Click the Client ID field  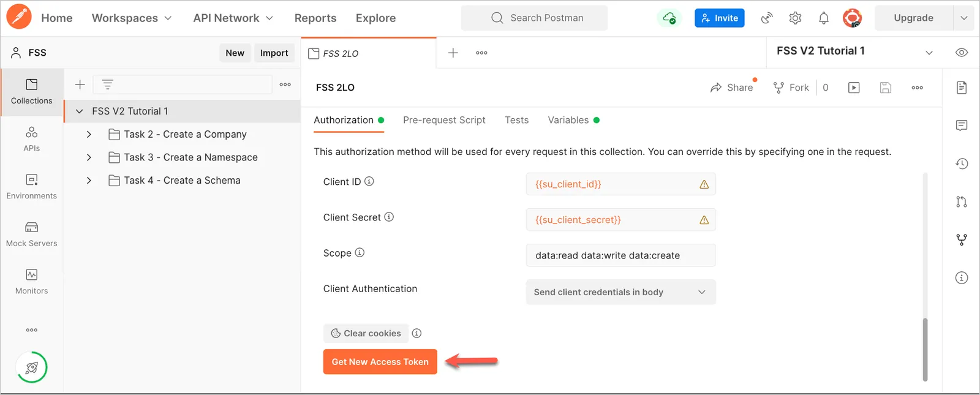tap(620, 184)
